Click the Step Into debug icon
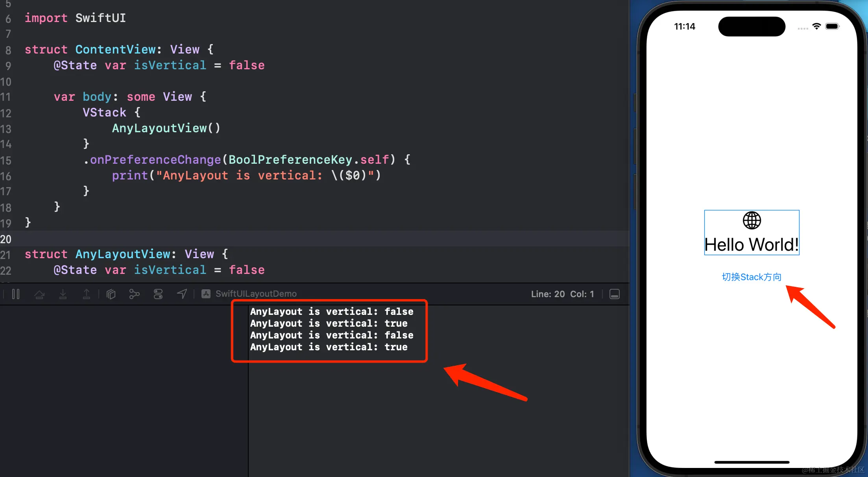868x477 pixels. 63,294
